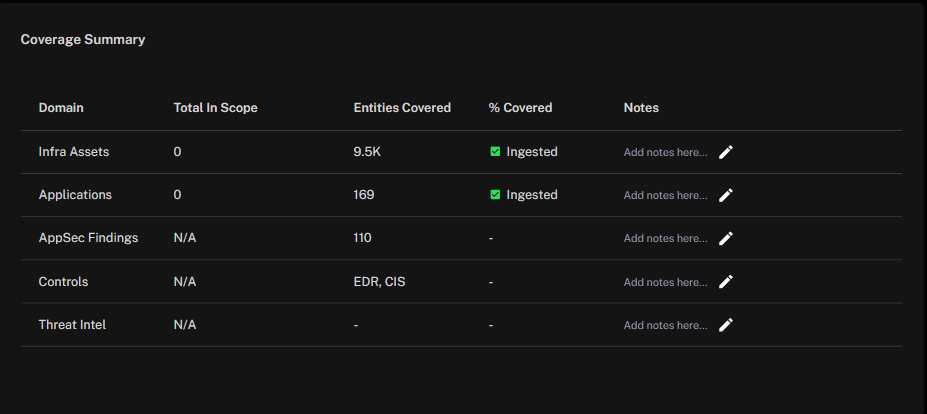Select the Notes column header
The height and width of the screenshot is (414, 927).
click(x=641, y=108)
